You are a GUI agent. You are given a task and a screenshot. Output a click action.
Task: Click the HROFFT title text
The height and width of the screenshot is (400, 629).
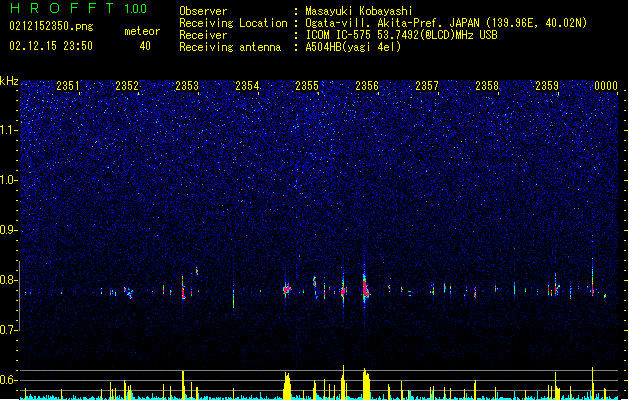coord(61,8)
